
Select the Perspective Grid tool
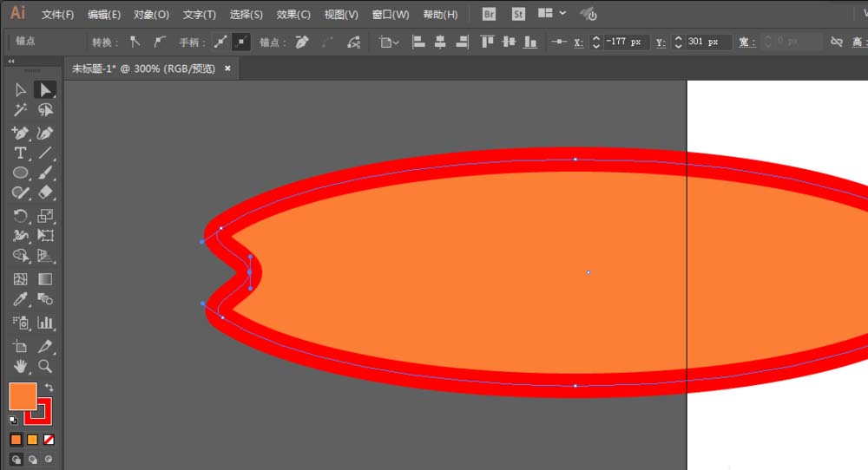point(45,256)
